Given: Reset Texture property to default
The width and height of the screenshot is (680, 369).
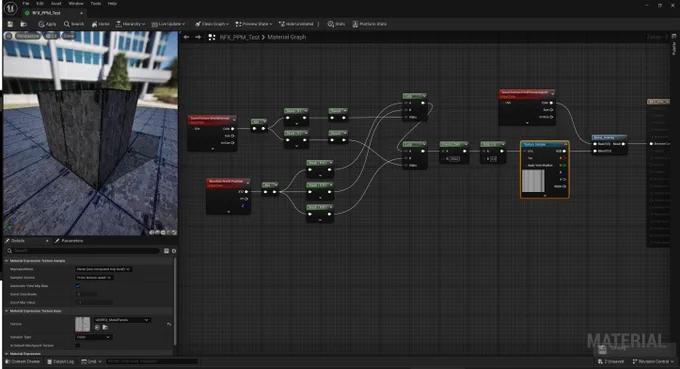Looking at the screenshot, I should 169,324.
